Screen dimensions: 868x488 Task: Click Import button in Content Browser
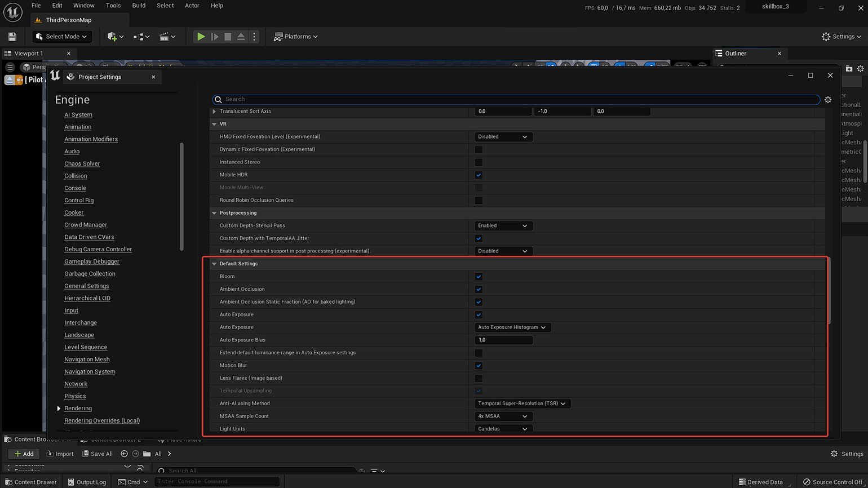(60, 454)
